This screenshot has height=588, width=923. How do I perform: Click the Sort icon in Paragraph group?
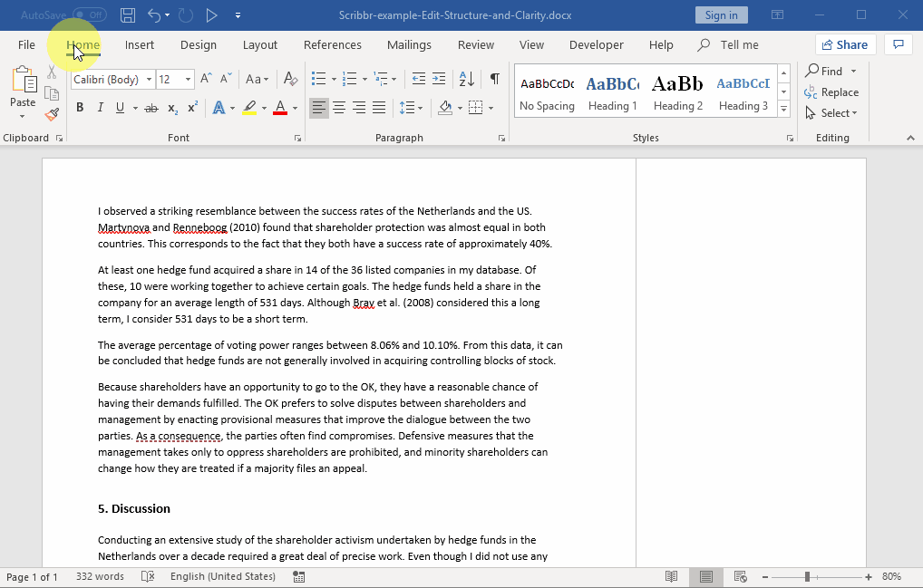click(x=466, y=79)
